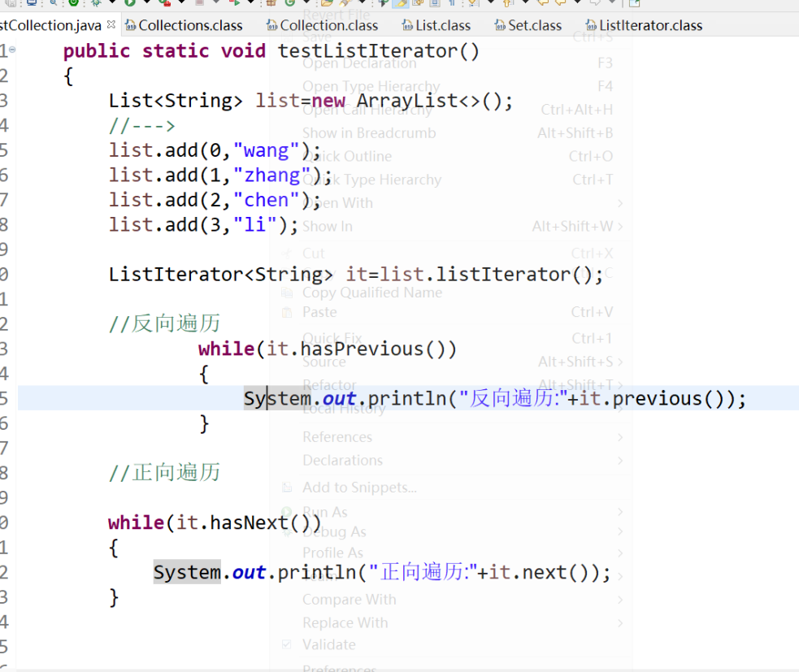Click the "li" string literal

tap(254, 225)
